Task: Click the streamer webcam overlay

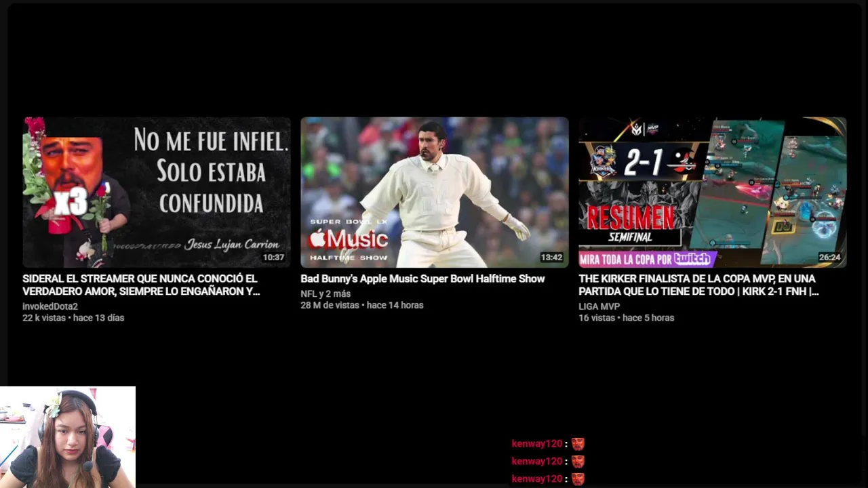Action: tap(68, 437)
